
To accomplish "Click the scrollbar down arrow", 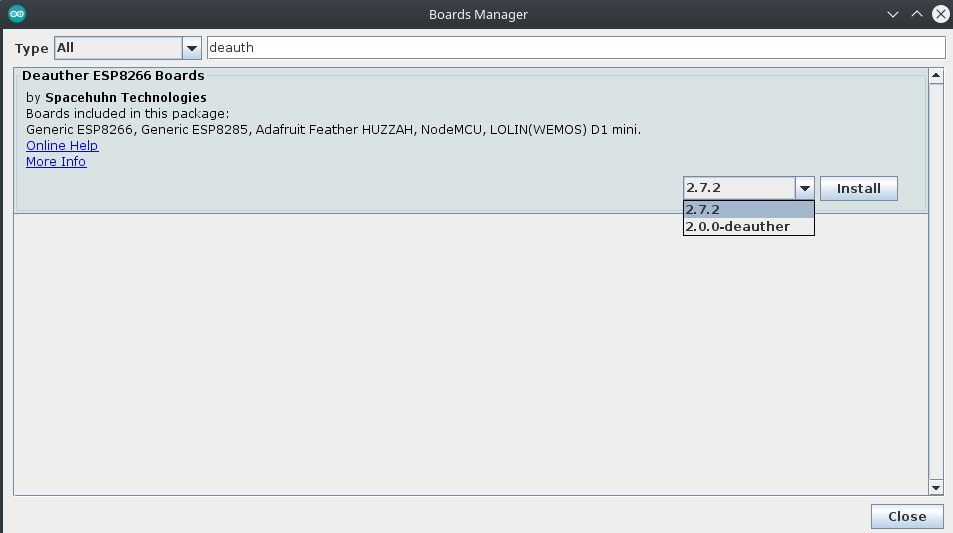I will 936,487.
